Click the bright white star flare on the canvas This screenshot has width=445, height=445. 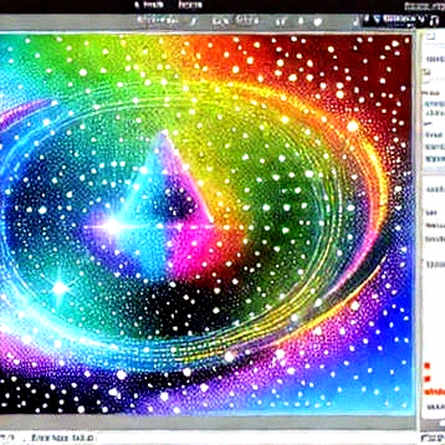tap(112, 227)
